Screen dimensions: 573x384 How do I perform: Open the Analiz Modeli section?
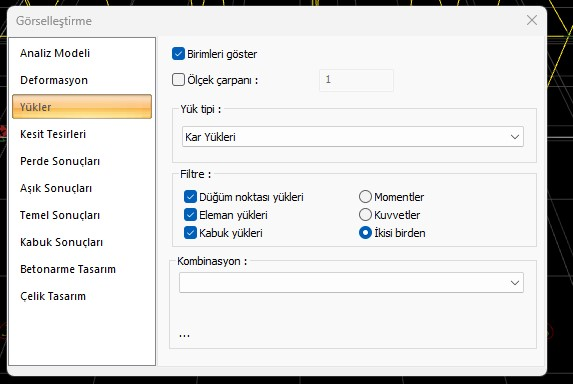(82, 53)
